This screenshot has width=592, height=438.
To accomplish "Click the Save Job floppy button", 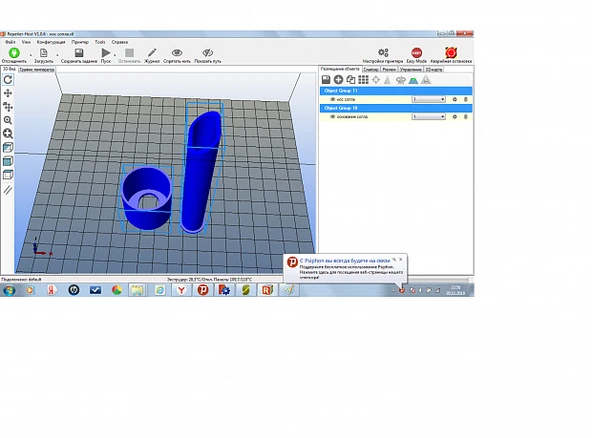I will (x=79, y=55).
